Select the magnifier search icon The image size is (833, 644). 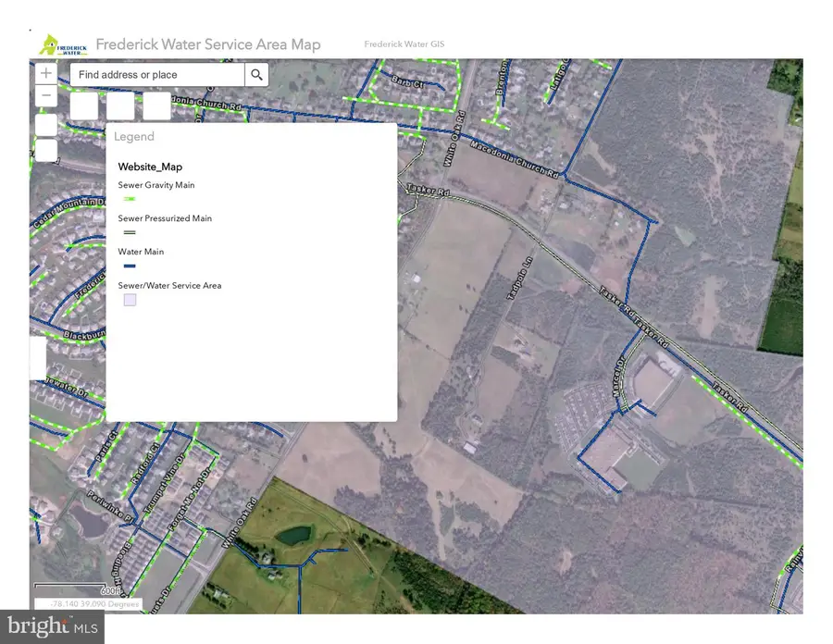coord(255,74)
